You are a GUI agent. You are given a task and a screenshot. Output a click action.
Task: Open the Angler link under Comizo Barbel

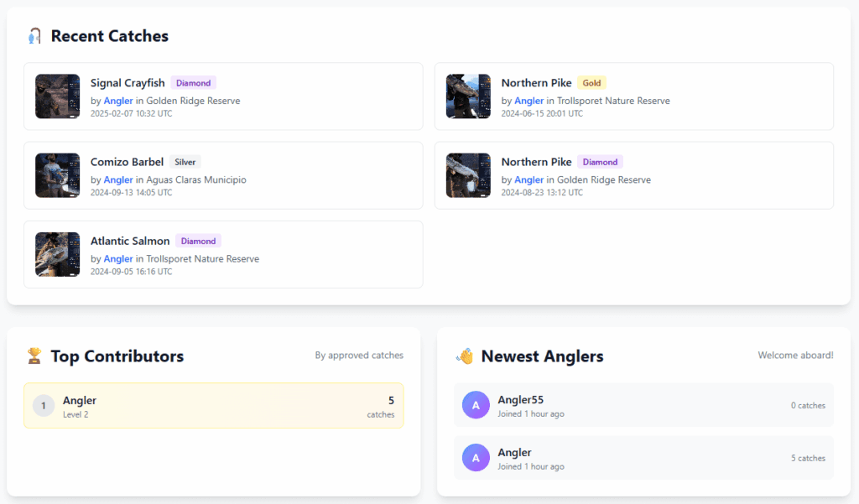point(118,179)
